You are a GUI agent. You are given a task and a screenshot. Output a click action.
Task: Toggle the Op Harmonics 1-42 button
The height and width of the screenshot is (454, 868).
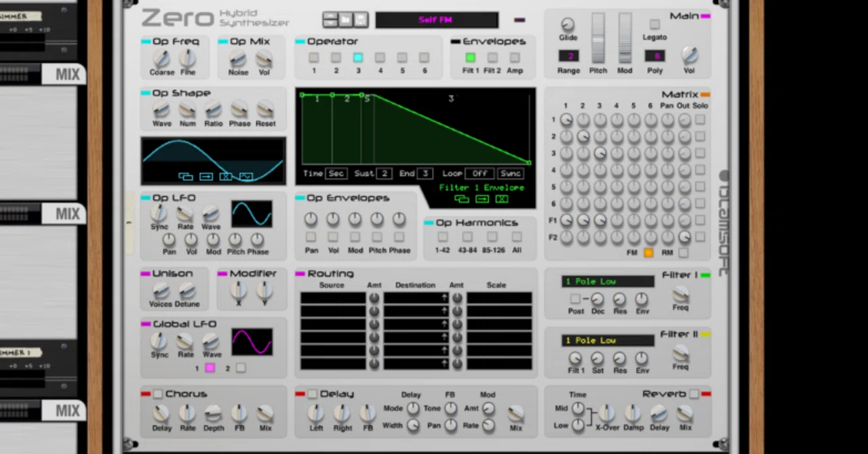(x=442, y=237)
